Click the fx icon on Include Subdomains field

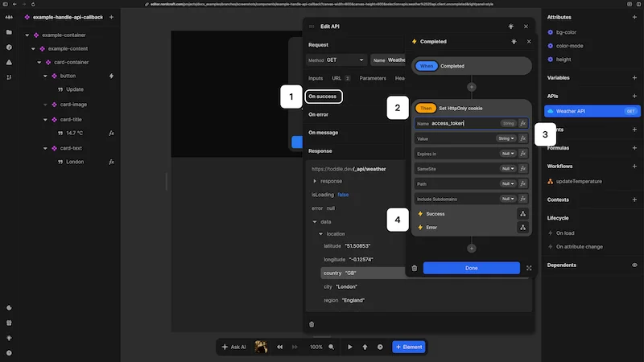pos(522,199)
